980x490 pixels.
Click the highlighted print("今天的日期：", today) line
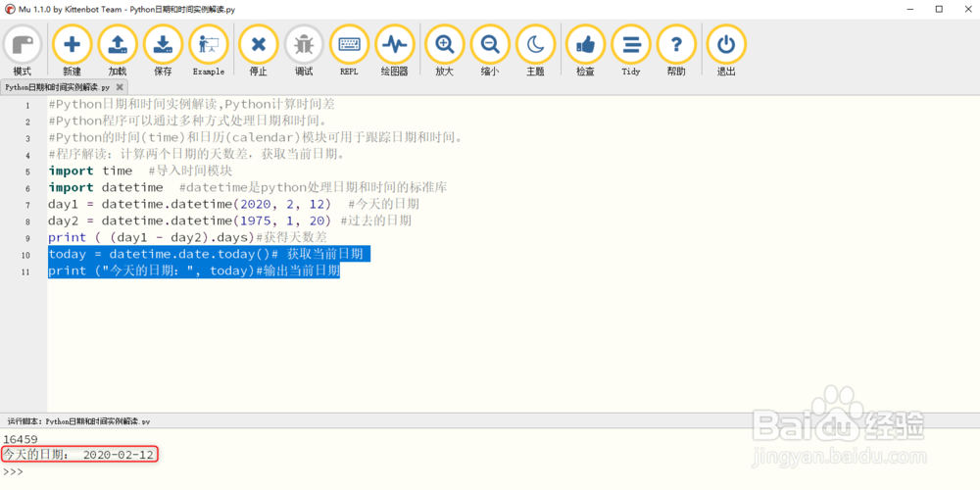pyautogui.click(x=194, y=271)
